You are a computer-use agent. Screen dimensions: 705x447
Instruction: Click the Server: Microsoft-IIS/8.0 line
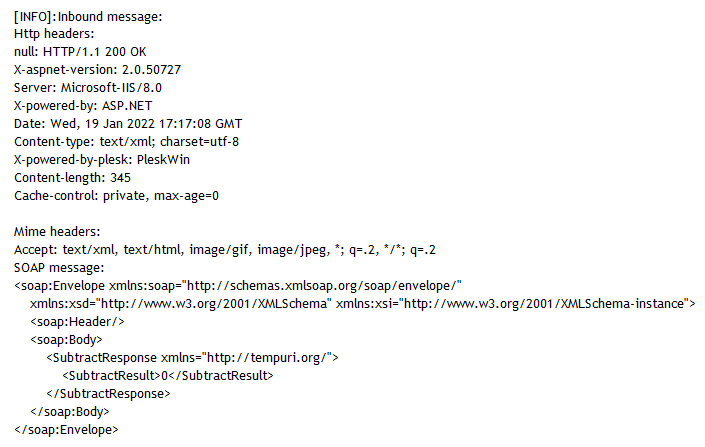(x=88, y=88)
